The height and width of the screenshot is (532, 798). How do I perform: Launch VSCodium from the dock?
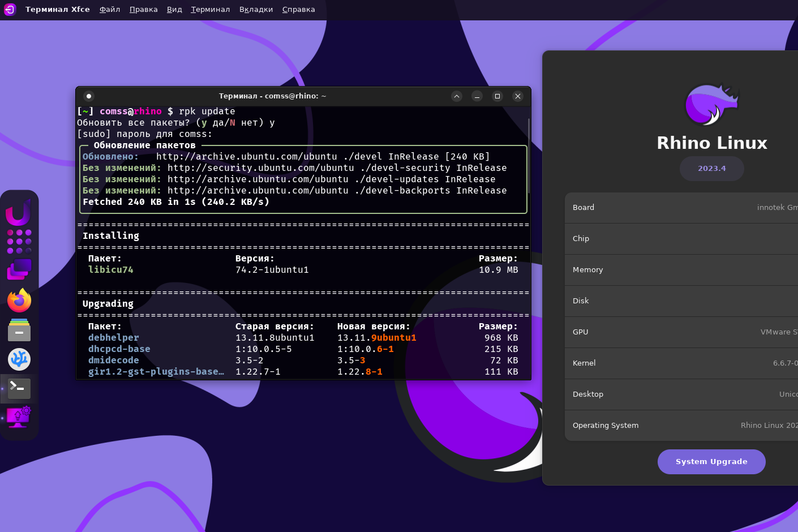click(x=19, y=359)
